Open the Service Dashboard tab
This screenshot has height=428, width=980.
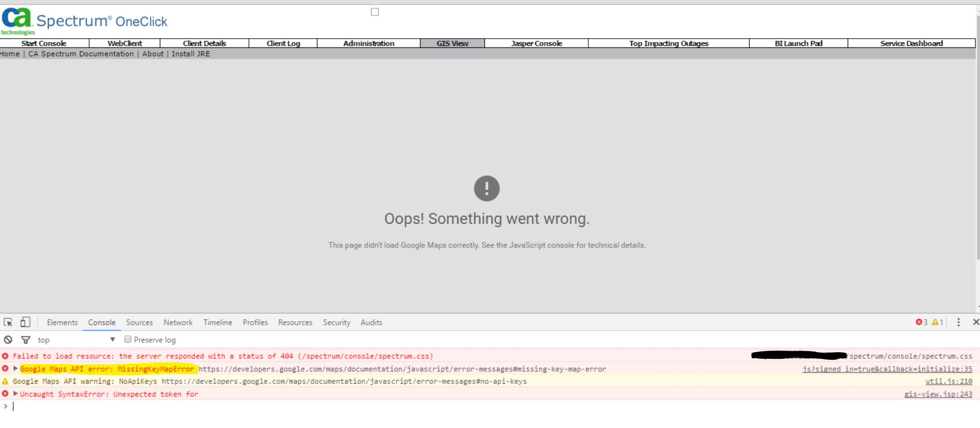[x=911, y=43]
